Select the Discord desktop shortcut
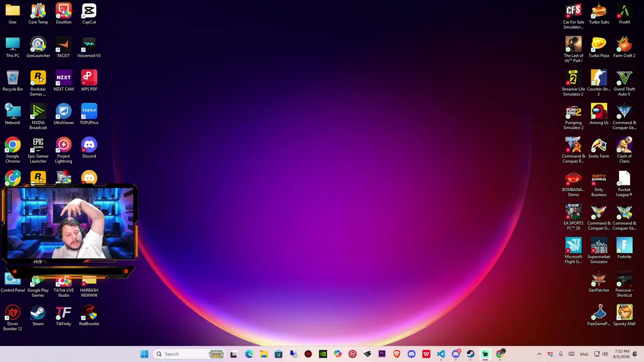 pyautogui.click(x=89, y=148)
